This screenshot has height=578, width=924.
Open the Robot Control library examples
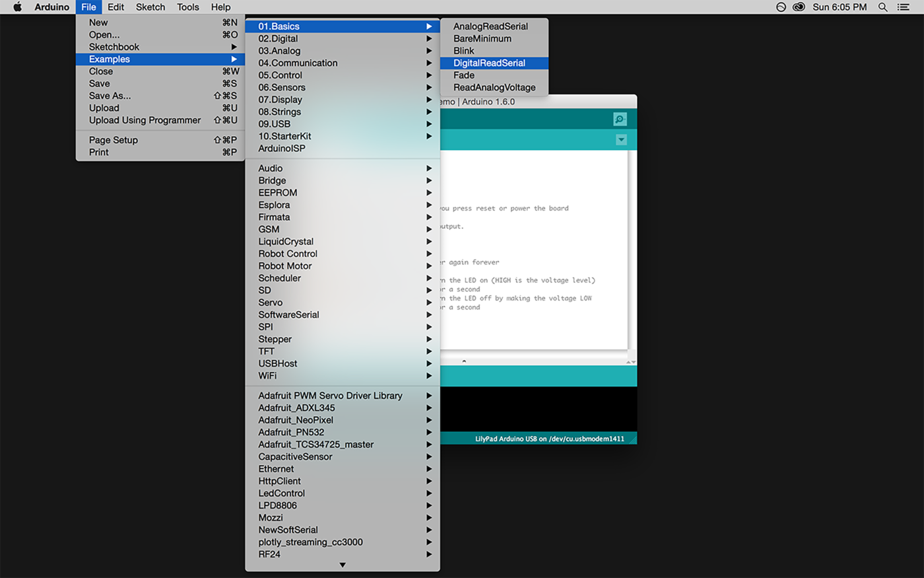(343, 254)
